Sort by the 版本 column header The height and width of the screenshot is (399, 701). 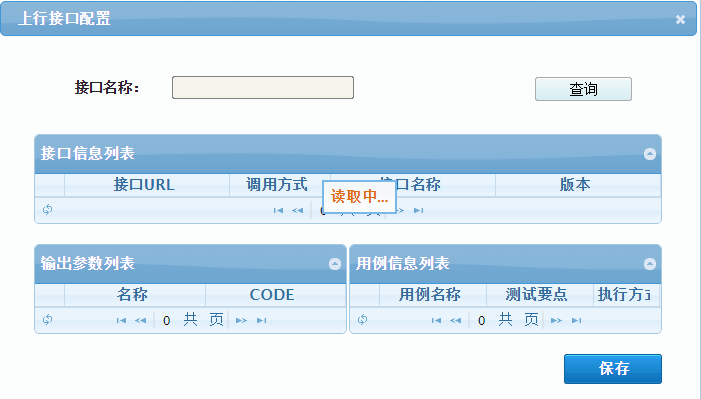578,185
